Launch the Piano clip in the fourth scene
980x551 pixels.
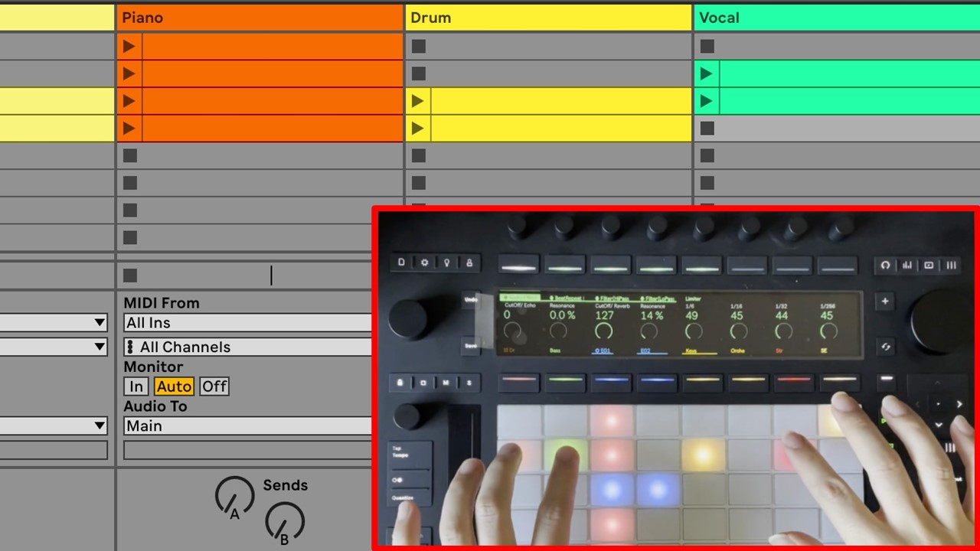[129, 128]
